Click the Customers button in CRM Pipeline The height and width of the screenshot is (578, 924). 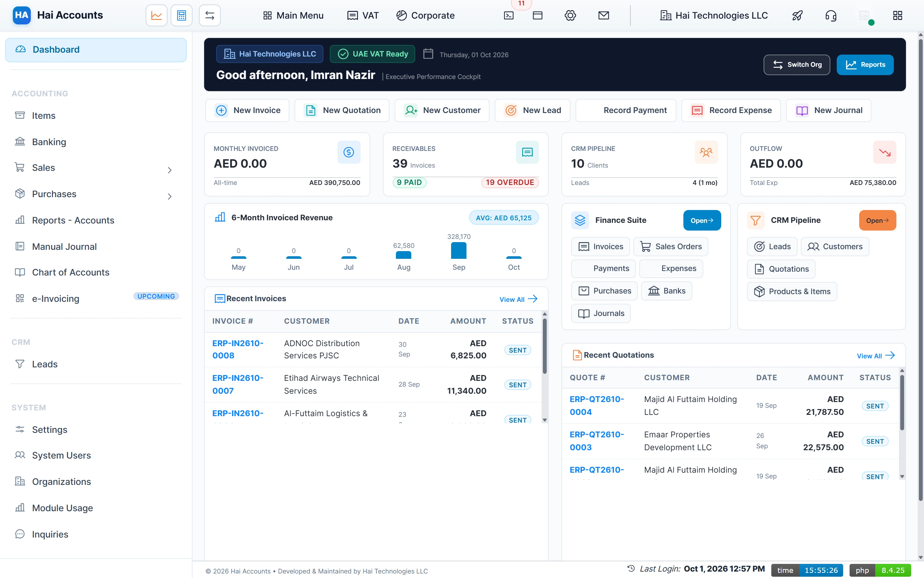coord(835,247)
